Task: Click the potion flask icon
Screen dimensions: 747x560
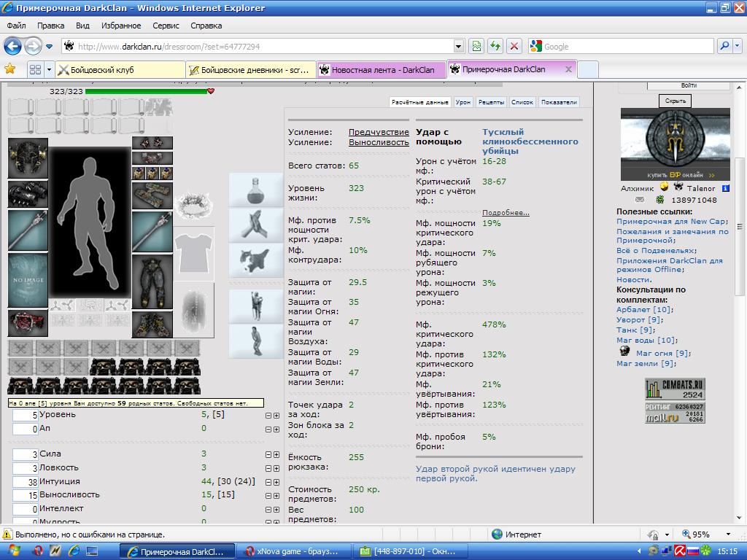Action: (256, 190)
